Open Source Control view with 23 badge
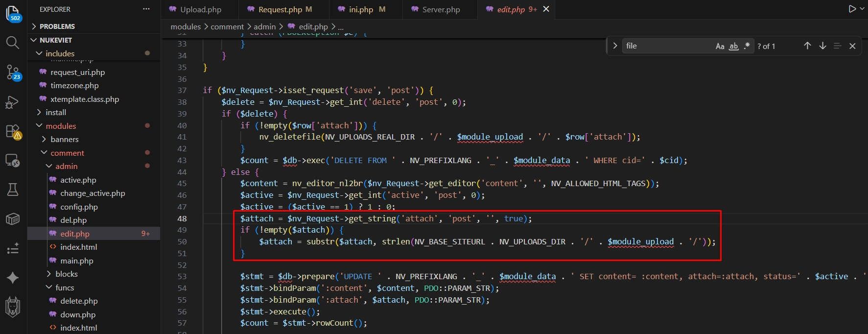Viewport: 868px width, 334px height. 13,72
